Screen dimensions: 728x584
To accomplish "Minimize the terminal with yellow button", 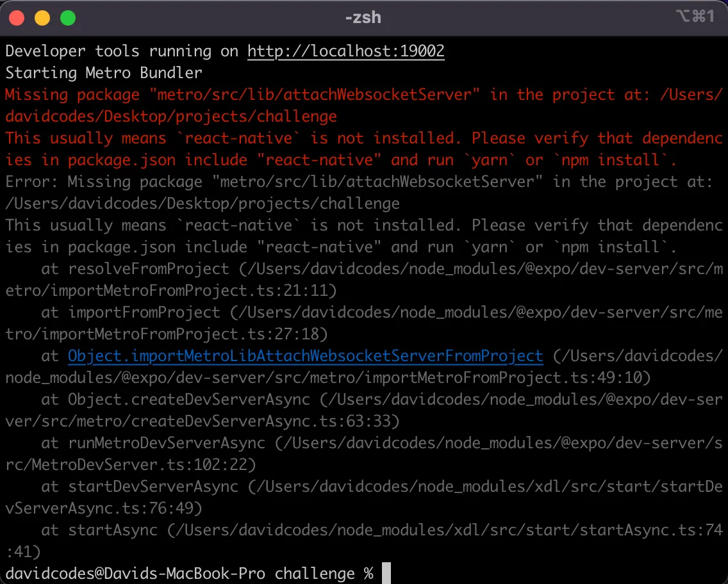I will pos(42,18).
